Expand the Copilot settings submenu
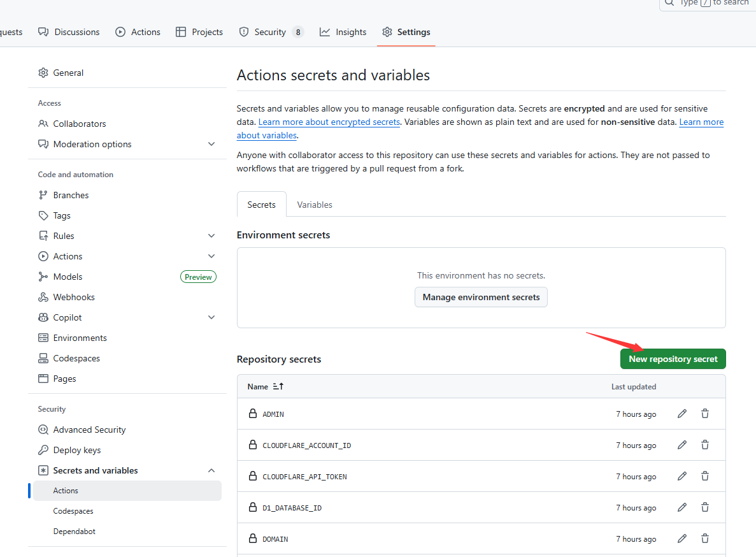Viewport: 756px width, 557px height. (x=211, y=317)
